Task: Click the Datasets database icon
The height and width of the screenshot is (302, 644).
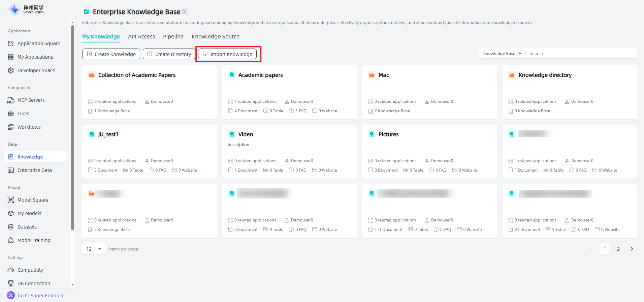Action: coord(11,227)
